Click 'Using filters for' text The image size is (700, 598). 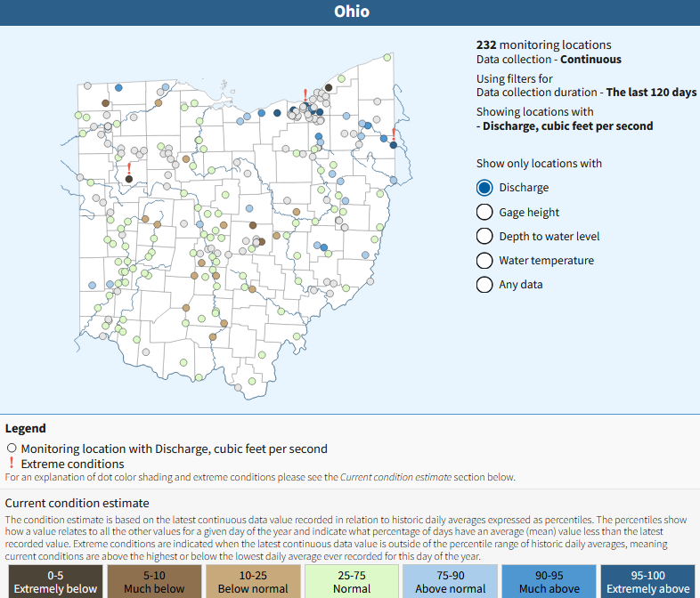[x=514, y=79]
